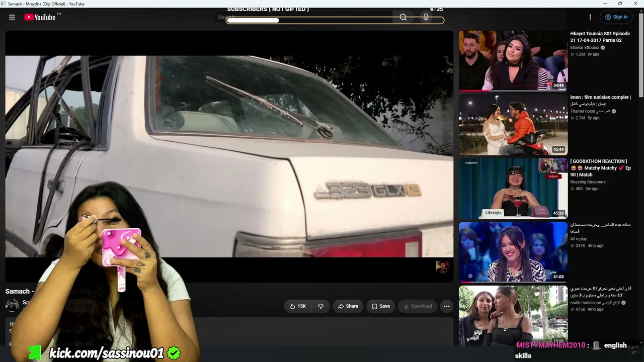This screenshot has height=362, width=644.
Task: Close the YouTube browser window
Action: coord(635,4)
